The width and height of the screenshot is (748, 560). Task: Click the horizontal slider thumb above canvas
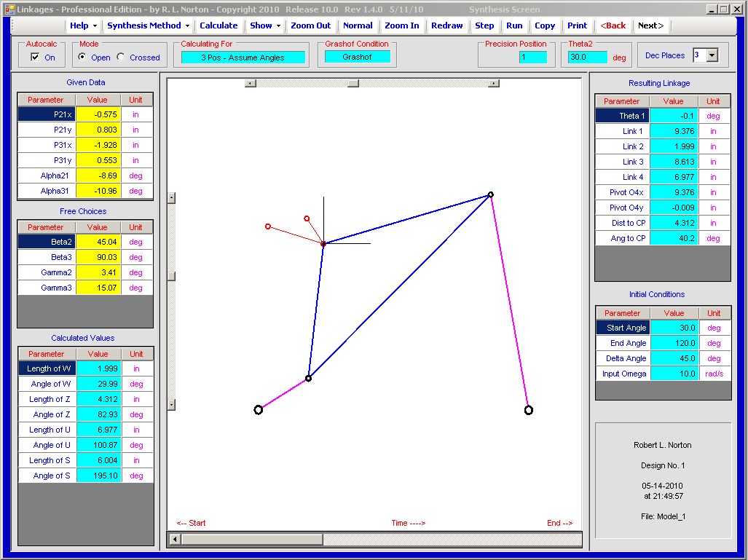[x=353, y=84]
